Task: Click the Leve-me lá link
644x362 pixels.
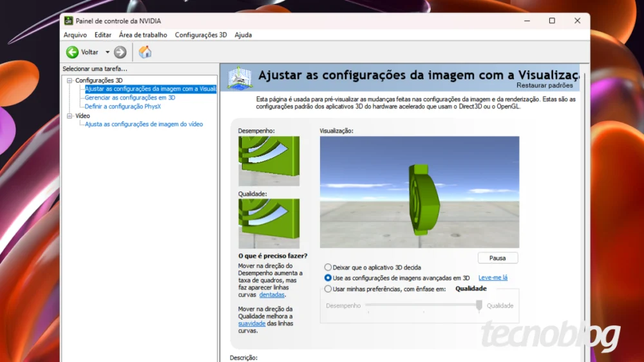Action: pos(493,278)
